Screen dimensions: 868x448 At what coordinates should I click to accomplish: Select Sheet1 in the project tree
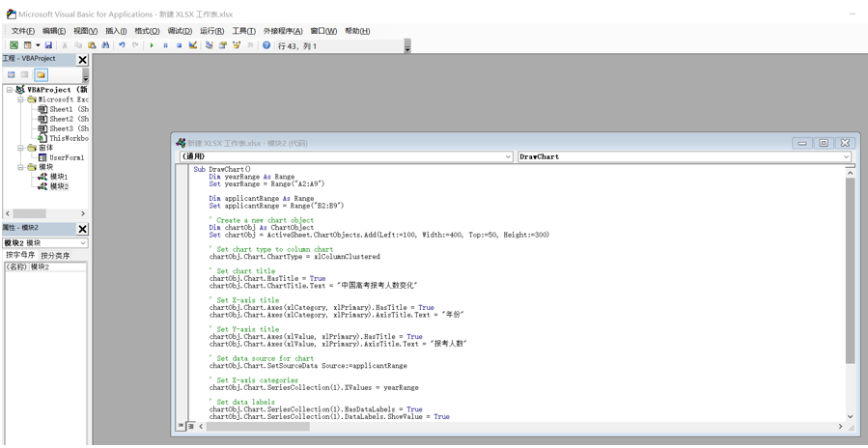click(63, 109)
